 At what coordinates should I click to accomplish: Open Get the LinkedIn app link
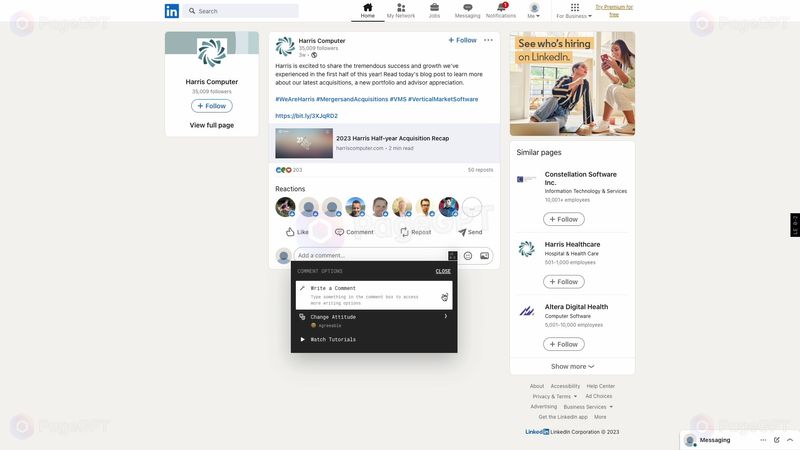563,417
